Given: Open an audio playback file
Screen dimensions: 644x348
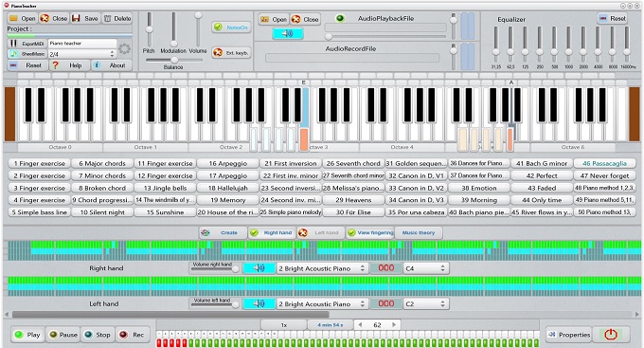Looking at the screenshot, I should [x=273, y=19].
